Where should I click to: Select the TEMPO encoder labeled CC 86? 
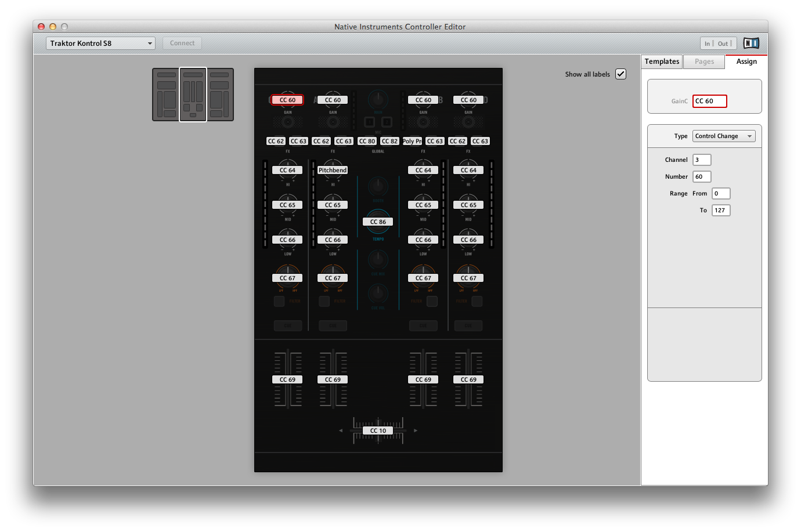click(x=378, y=222)
